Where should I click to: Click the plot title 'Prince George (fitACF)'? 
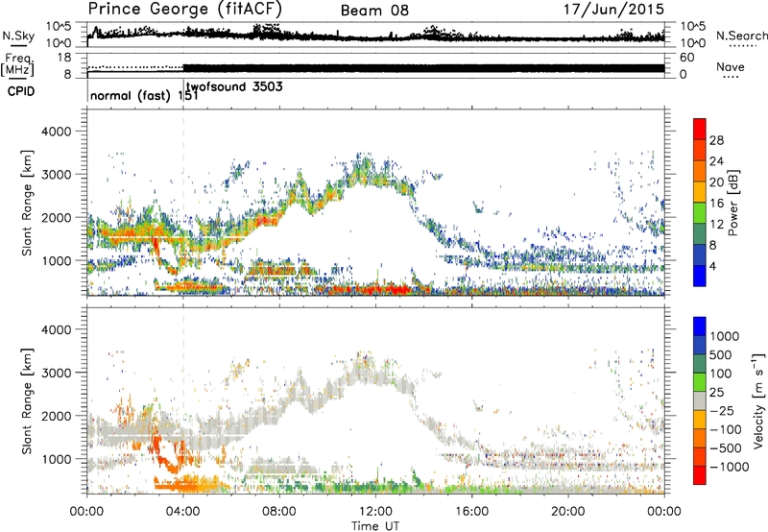(185, 9)
